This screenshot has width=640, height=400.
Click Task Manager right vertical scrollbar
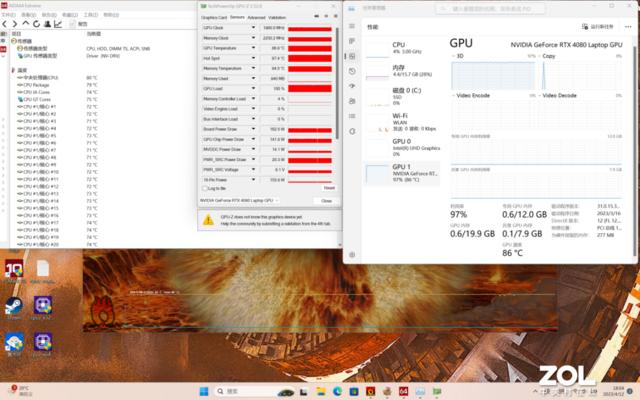pyautogui.click(x=634, y=151)
